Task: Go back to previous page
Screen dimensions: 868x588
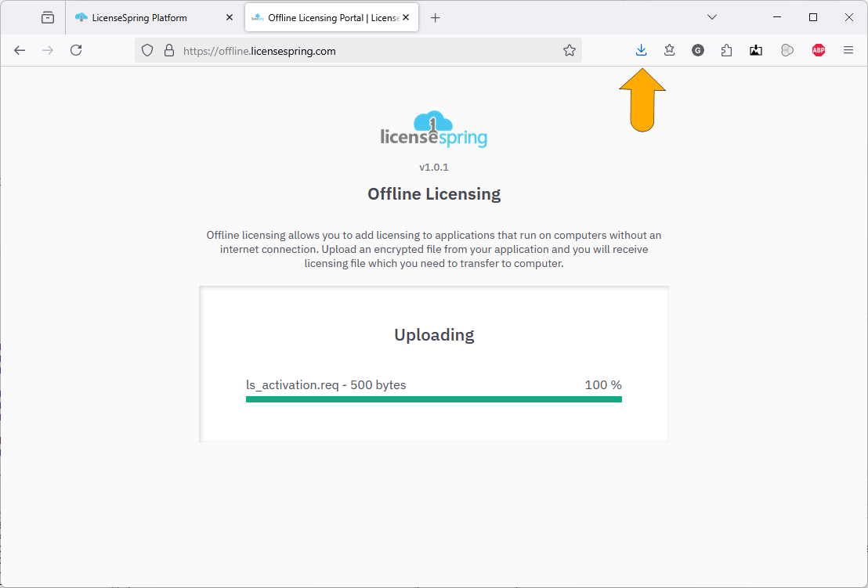Action: tap(20, 51)
